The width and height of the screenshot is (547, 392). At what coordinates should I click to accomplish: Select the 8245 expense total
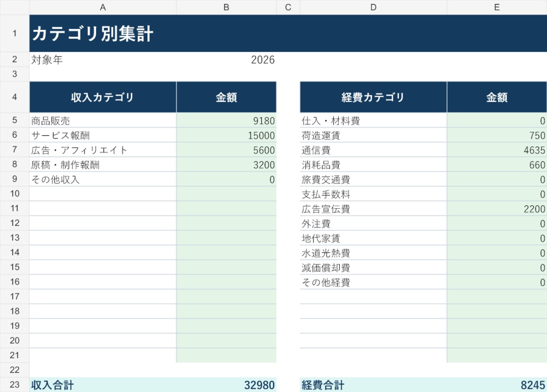click(x=497, y=385)
